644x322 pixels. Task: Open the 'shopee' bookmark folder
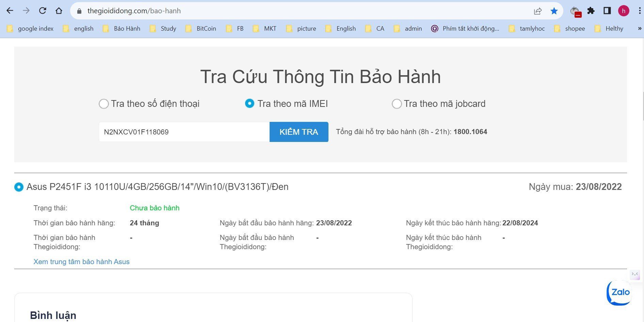click(570, 29)
